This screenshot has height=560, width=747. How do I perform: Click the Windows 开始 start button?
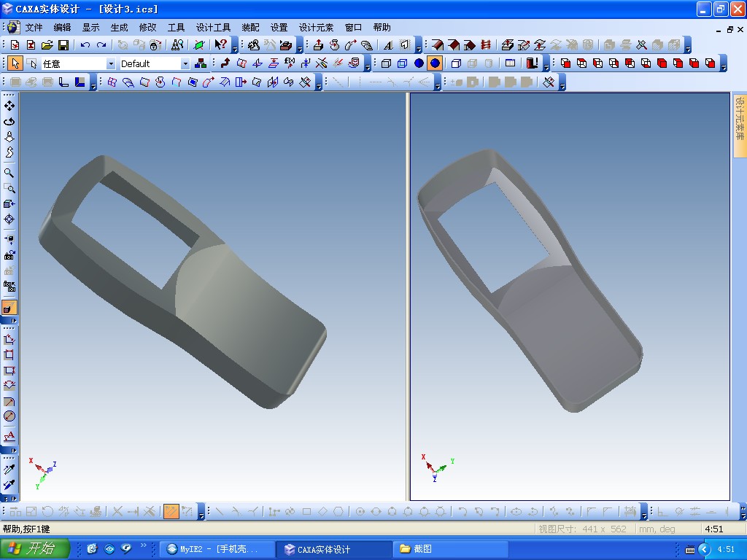click(x=35, y=548)
